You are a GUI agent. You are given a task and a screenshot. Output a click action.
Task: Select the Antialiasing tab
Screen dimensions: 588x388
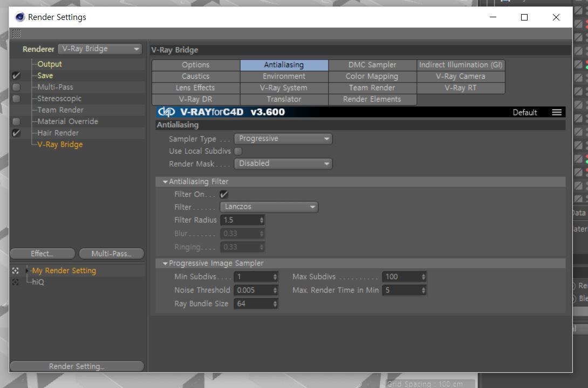coord(284,65)
